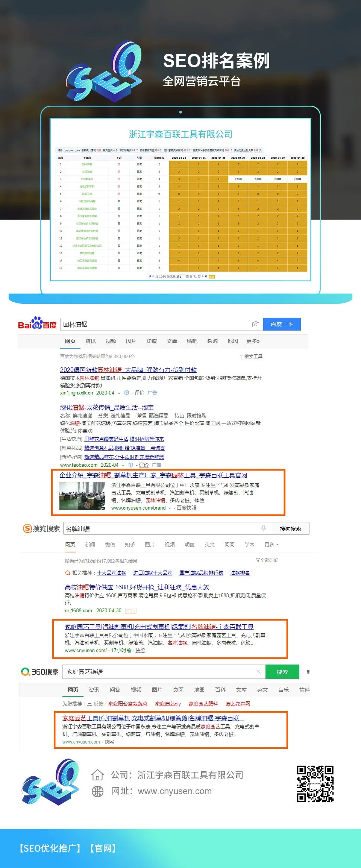Click the microphone icon in Sogou search box
Image resolution: width=361 pixels, height=868 pixels.
264,528
